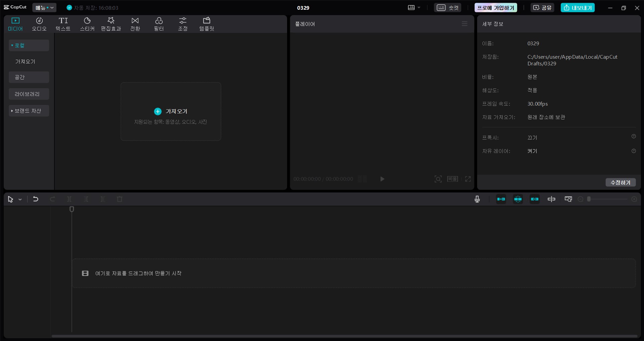Open the 템플릿 (Template) tab
644x341 pixels.
[207, 24]
